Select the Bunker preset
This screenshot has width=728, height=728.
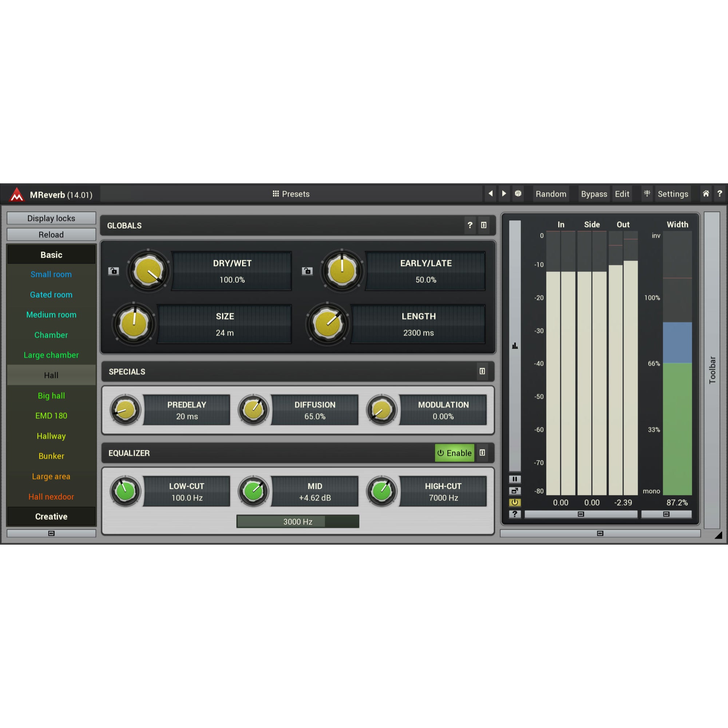coord(51,456)
